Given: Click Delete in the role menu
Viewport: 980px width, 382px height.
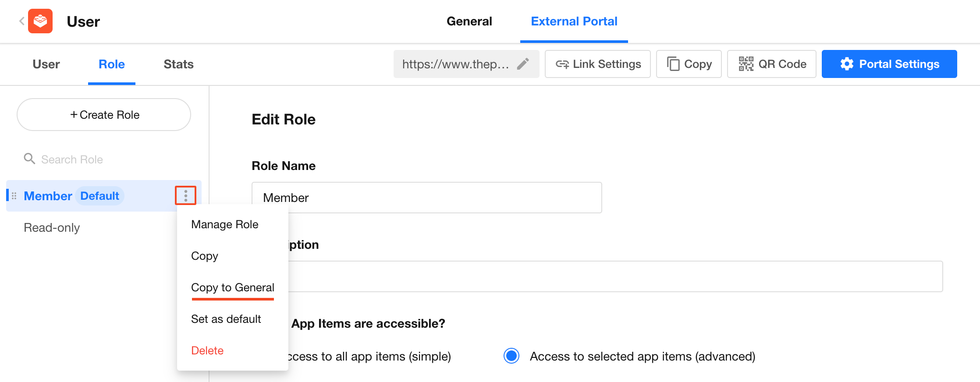Looking at the screenshot, I should 207,350.
